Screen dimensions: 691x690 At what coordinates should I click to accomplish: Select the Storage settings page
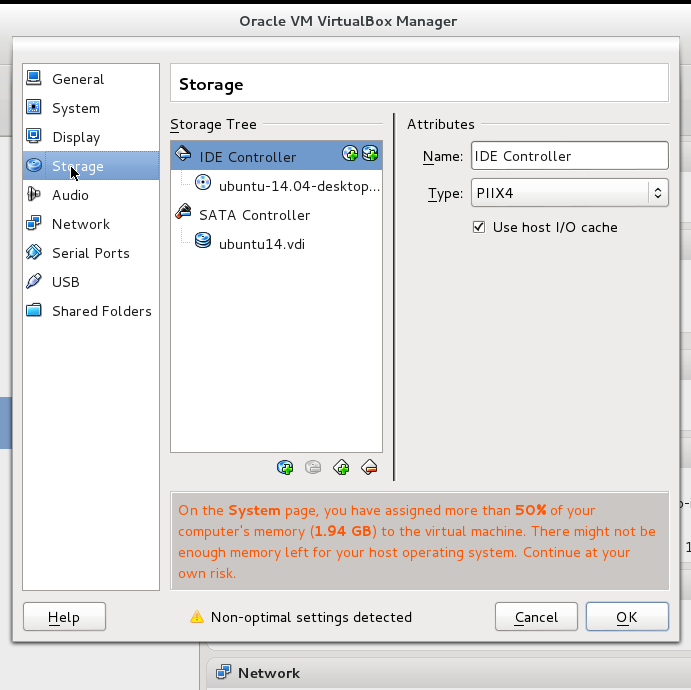click(91, 166)
